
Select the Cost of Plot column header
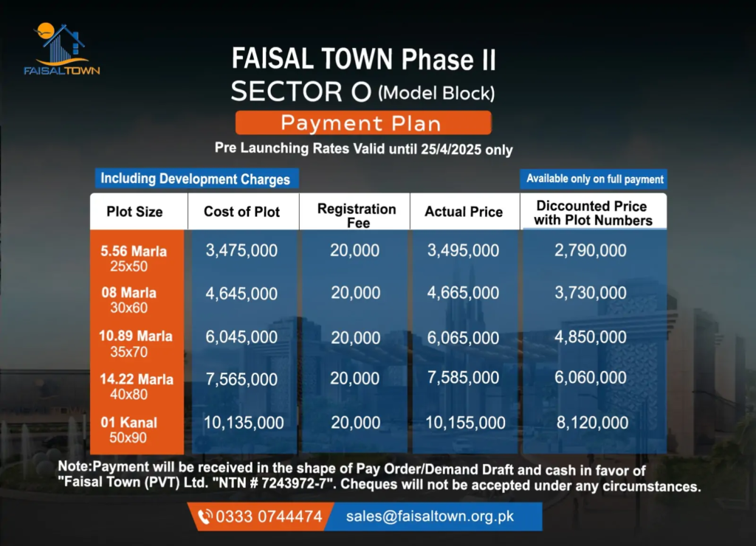pos(242,212)
